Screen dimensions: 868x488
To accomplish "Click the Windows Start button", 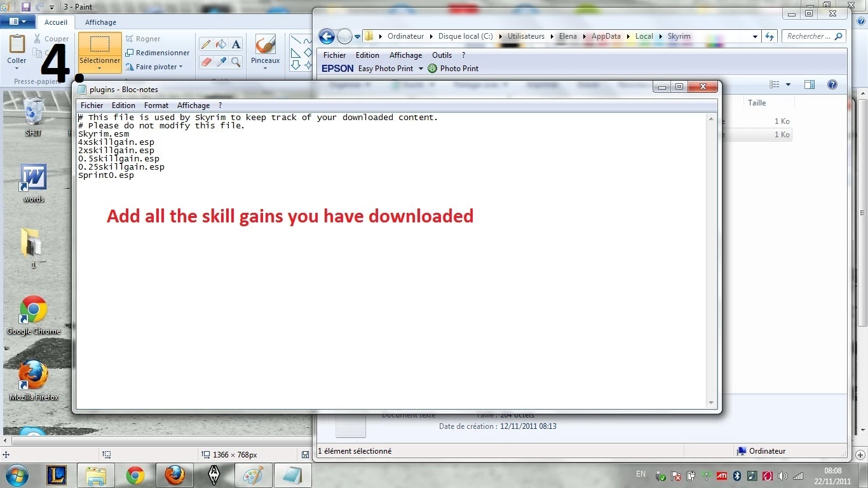I will [17, 475].
